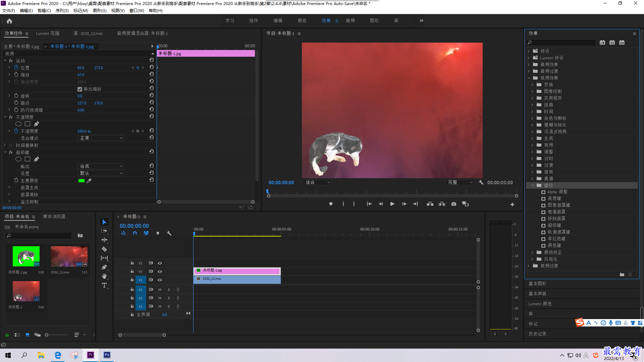Switch to the Lumetri Scopes tab
The height and width of the screenshot is (362, 644).
point(48,33)
